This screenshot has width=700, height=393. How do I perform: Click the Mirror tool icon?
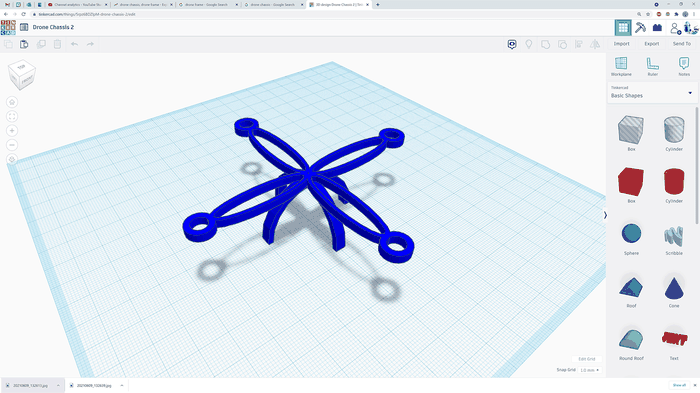(x=595, y=44)
